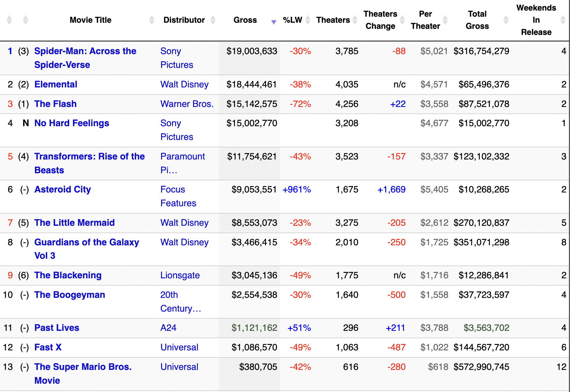The width and height of the screenshot is (570, 392).
Task: Open Transformers: Rise of the Beasts link
Action: click(89, 163)
